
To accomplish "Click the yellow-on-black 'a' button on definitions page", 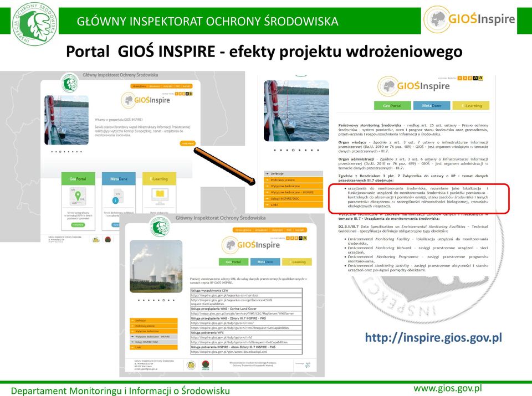I will (x=481, y=78).
